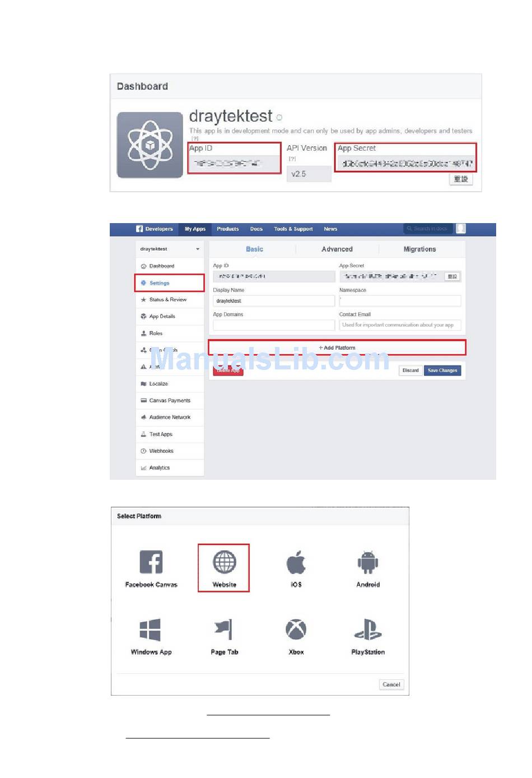Click the reset button beside Settings App Secret
This screenshot has width=532, height=778.
[x=452, y=276]
